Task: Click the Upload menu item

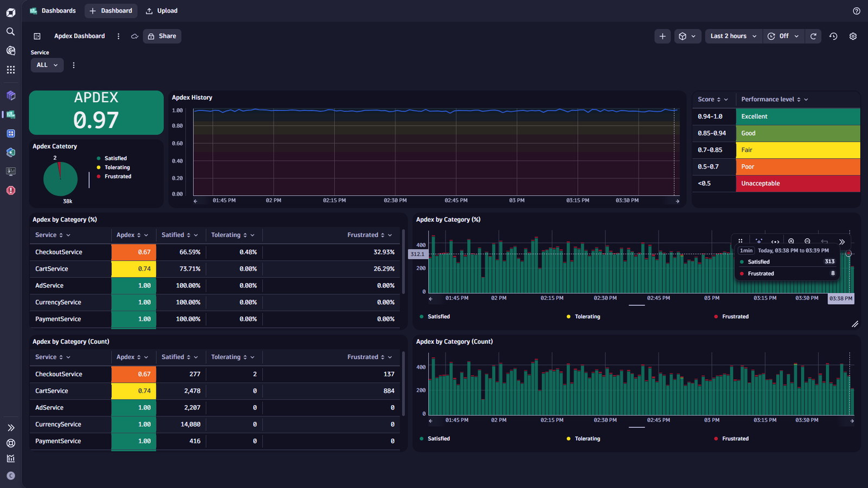Action: pos(162,11)
